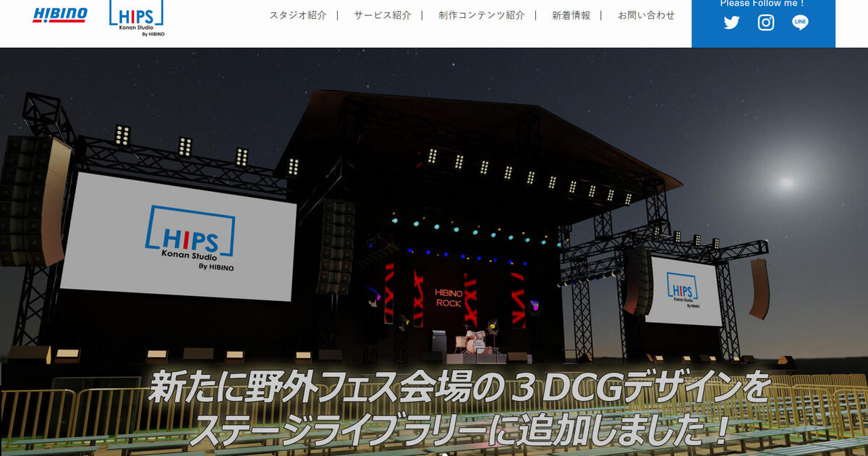This screenshot has width=868, height=456.
Task: Select 制作コンテンツ紹介 from the top menu
Action: pyautogui.click(x=482, y=15)
